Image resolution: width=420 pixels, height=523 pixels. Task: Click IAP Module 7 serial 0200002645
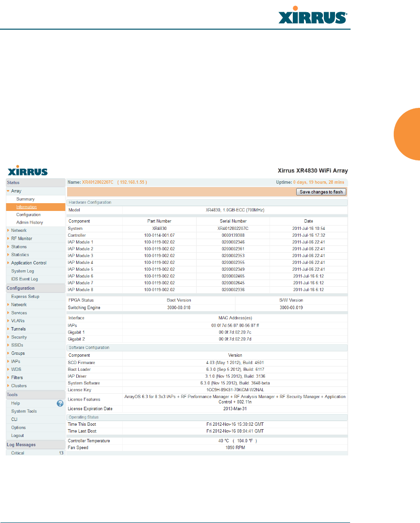click(233, 283)
